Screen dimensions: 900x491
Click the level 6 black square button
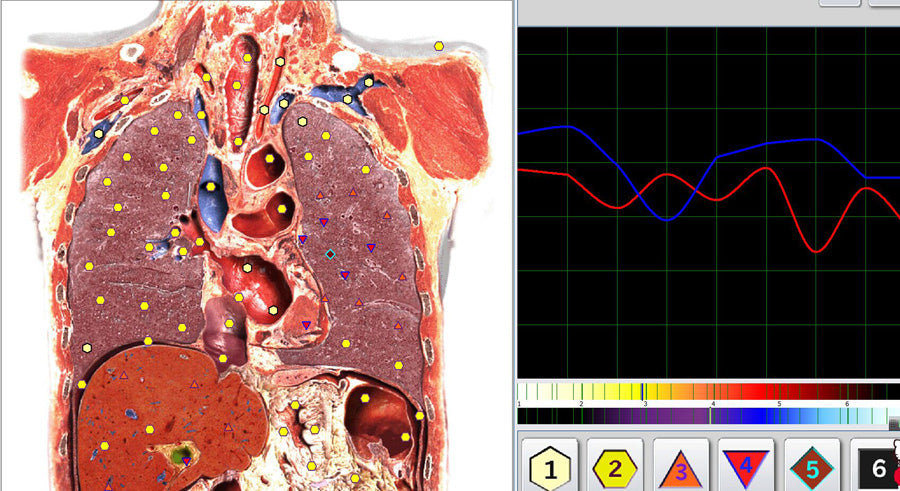click(878, 467)
